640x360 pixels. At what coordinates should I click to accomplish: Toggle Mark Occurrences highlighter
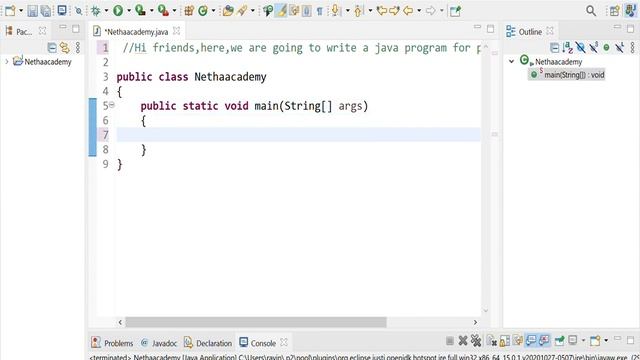(282, 11)
